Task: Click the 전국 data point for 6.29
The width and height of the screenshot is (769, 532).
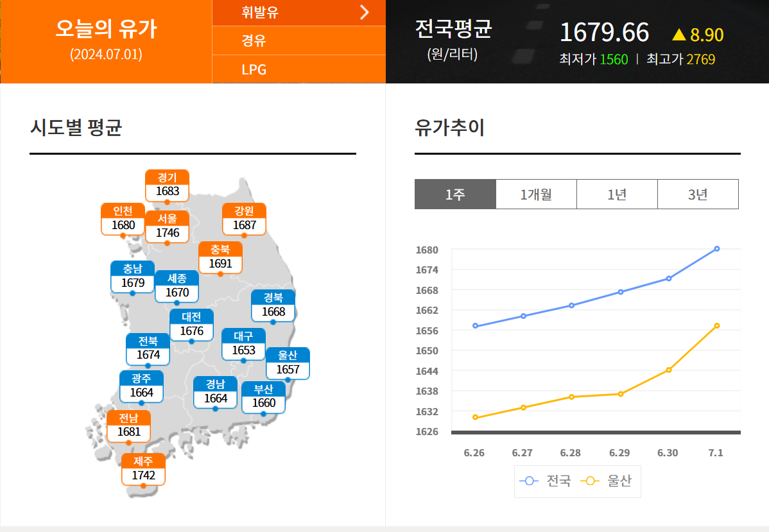Action: (x=621, y=292)
